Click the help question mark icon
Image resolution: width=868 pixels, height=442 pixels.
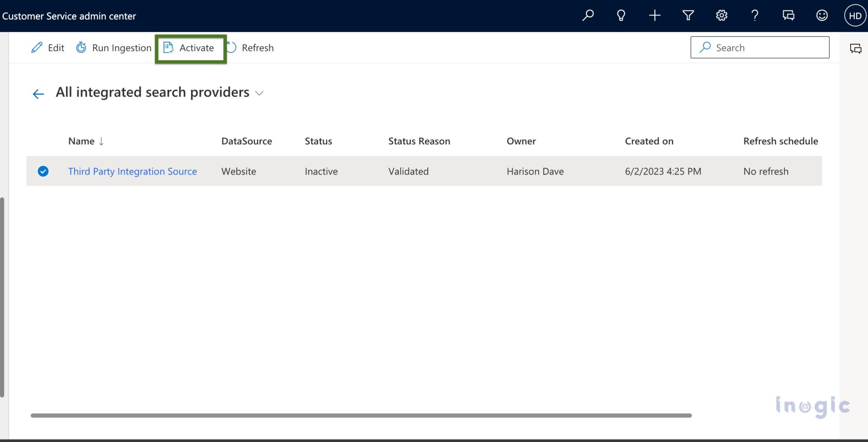coord(754,15)
